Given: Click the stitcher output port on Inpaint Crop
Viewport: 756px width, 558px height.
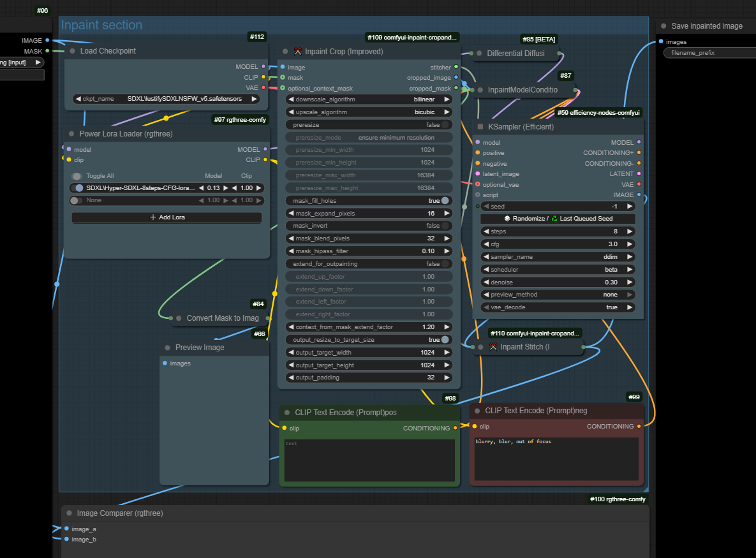Looking at the screenshot, I should pyautogui.click(x=456, y=67).
